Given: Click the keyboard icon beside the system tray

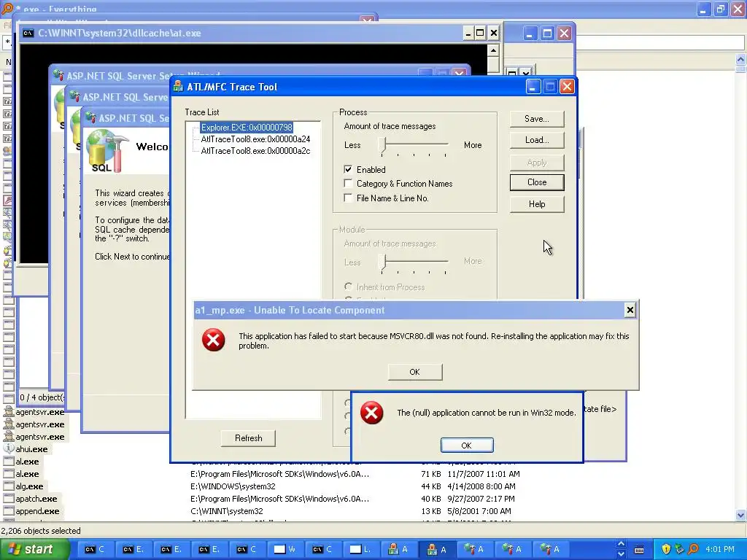Looking at the screenshot, I should tap(639, 550).
